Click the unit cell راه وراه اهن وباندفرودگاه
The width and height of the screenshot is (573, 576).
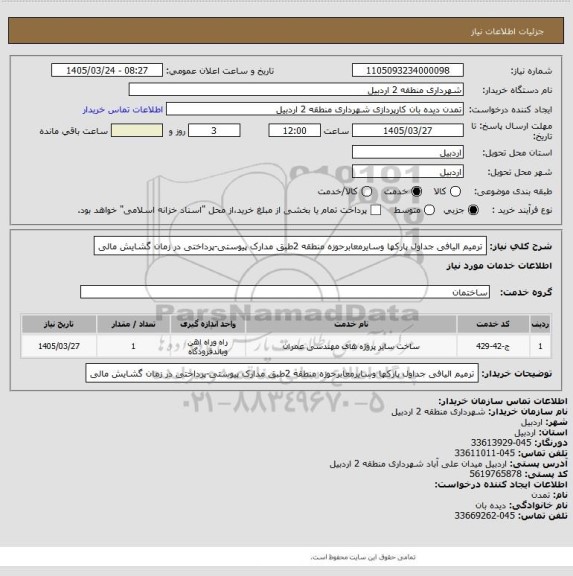pyautogui.click(x=208, y=346)
